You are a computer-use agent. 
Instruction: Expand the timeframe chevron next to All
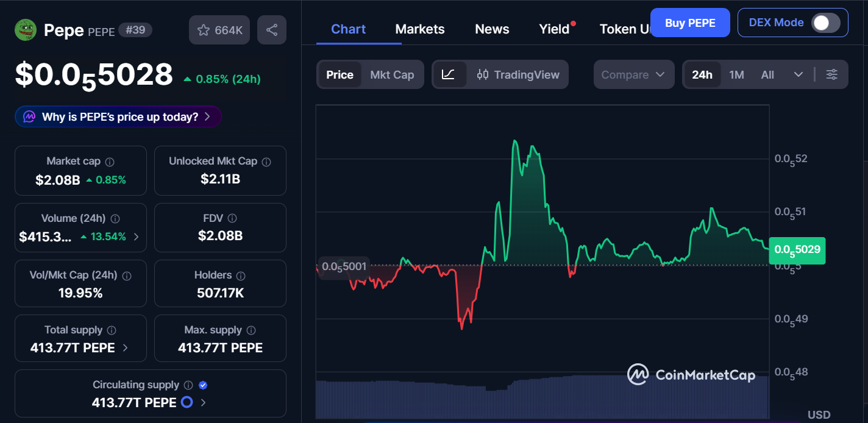(799, 74)
